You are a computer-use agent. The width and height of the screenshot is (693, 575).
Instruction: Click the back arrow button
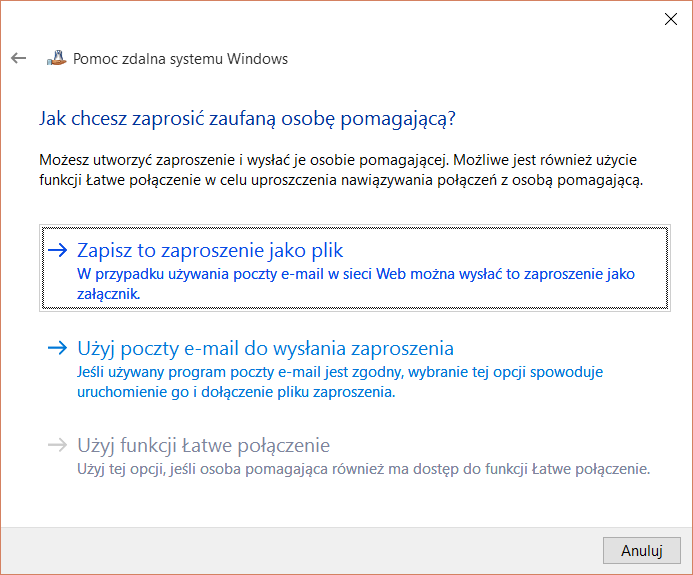coord(18,59)
